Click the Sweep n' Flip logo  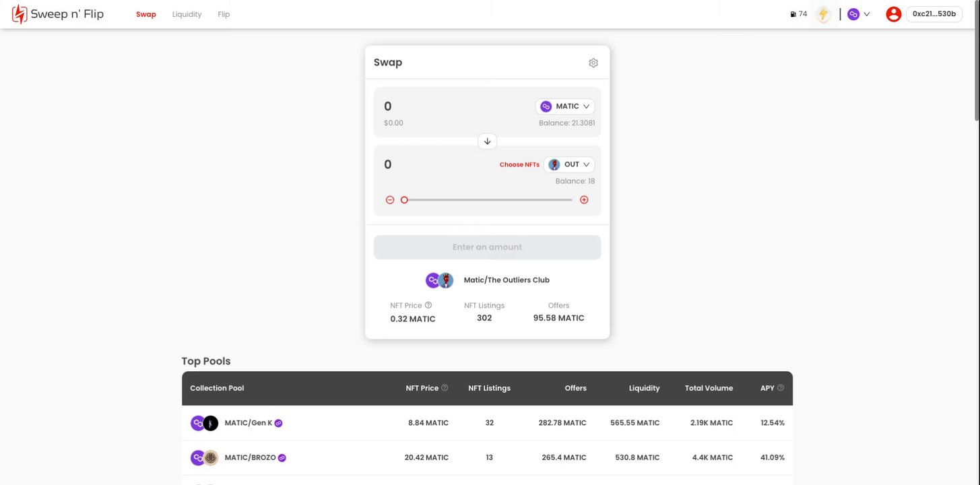(58, 14)
